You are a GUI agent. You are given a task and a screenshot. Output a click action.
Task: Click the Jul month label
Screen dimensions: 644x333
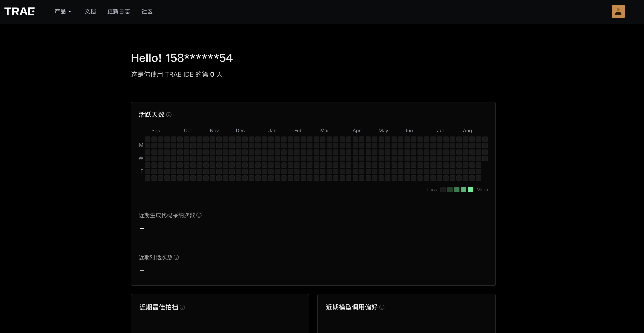point(440,130)
